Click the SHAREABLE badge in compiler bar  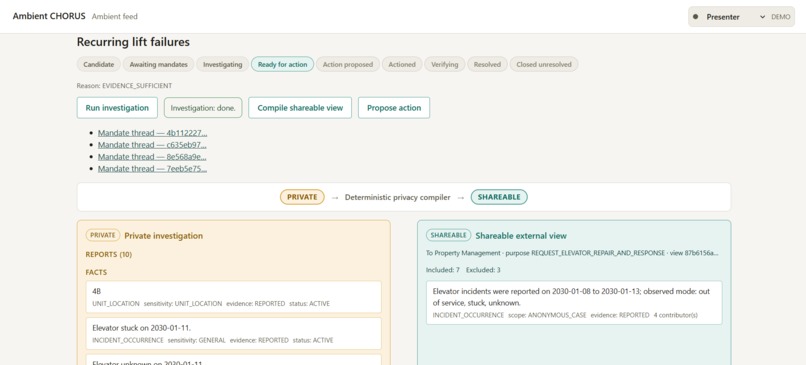click(x=499, y=197)
